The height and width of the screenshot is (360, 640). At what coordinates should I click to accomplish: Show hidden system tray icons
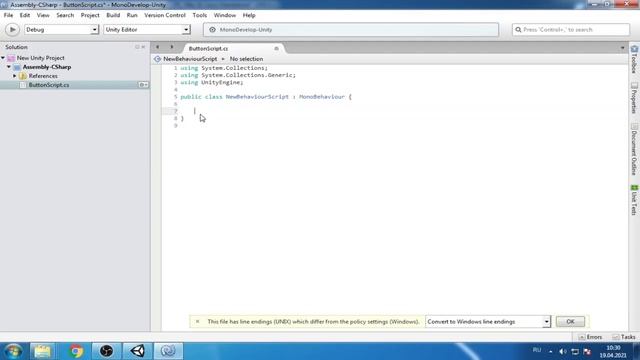(x=551, y=351)
